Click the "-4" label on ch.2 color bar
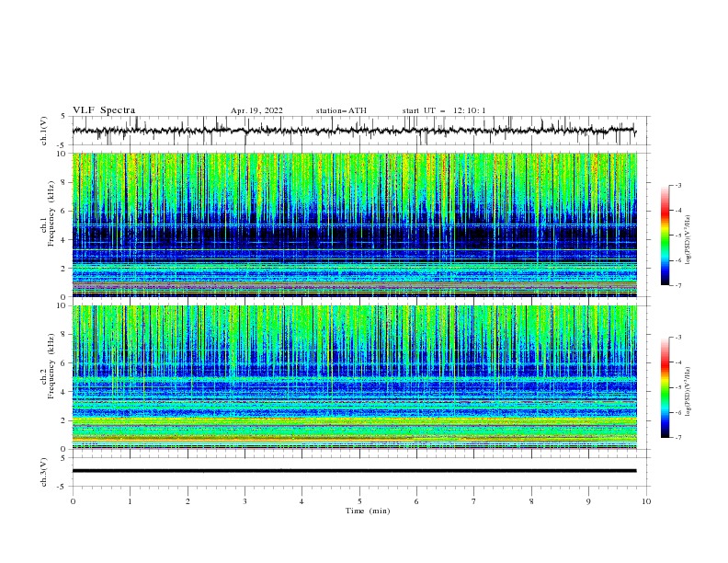 tap(678, 362)
